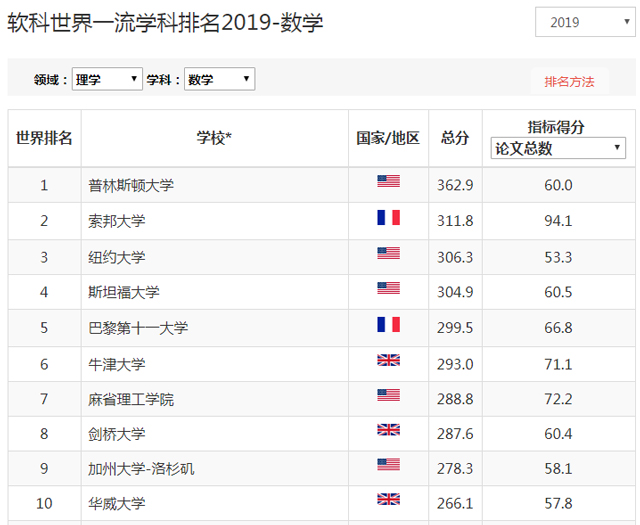Click the 指标得分 header label

pos(556,127)
